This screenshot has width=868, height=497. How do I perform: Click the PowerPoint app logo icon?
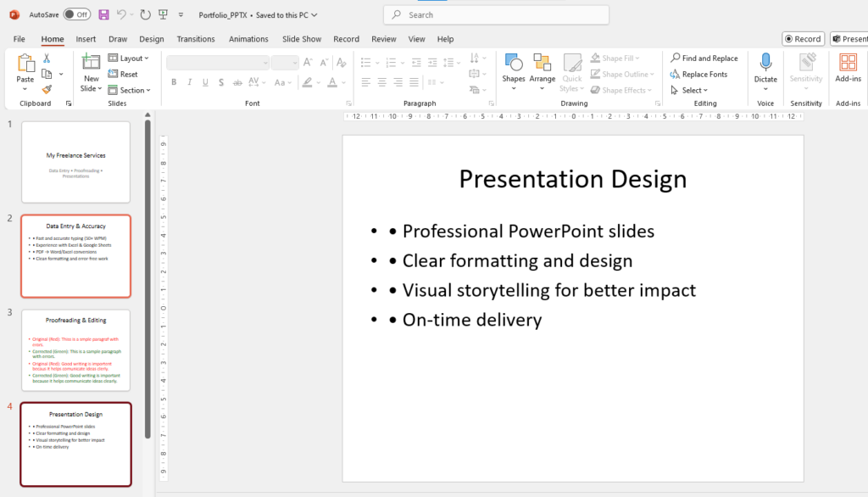[14, 15]
